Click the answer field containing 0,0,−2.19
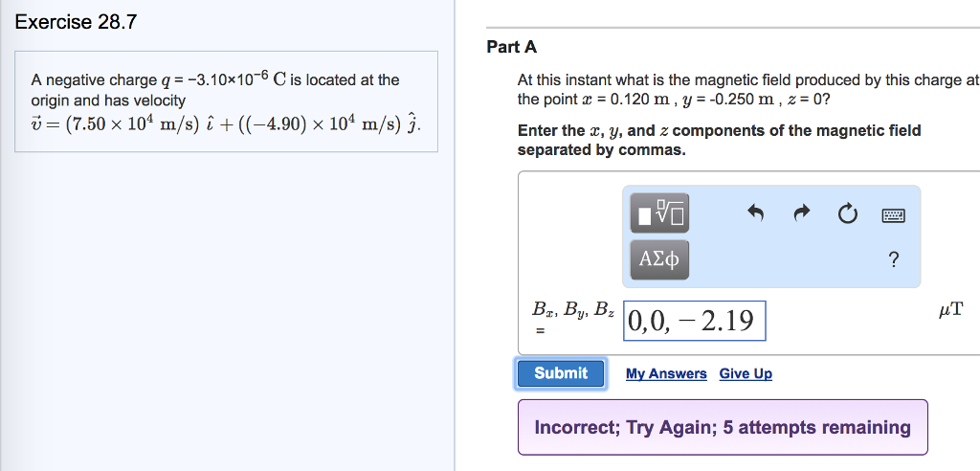Screen dimensions: 980x471 [x=694, y=322]
